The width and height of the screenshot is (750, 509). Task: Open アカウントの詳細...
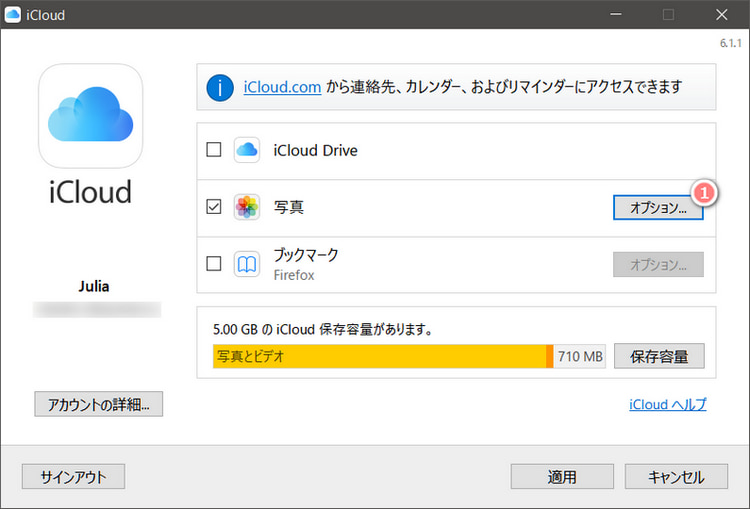pyautogui.click(x=99, y=404)
